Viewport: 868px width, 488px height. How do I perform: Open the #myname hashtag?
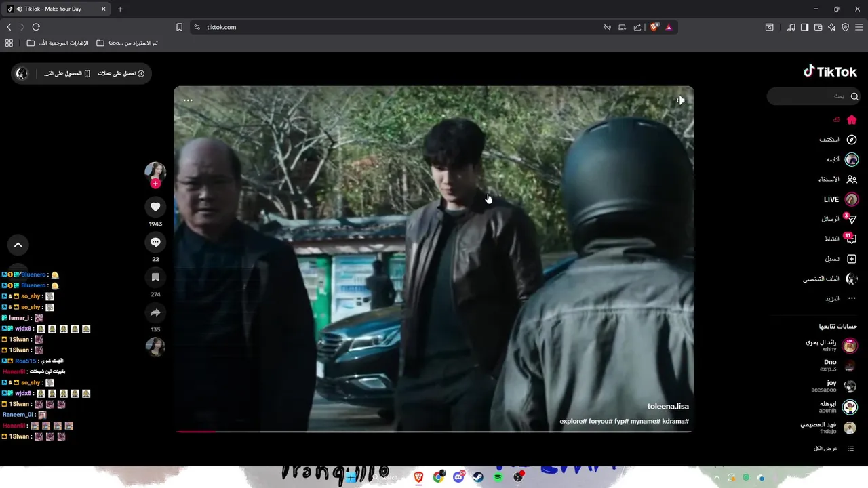[x=645, y=421]
